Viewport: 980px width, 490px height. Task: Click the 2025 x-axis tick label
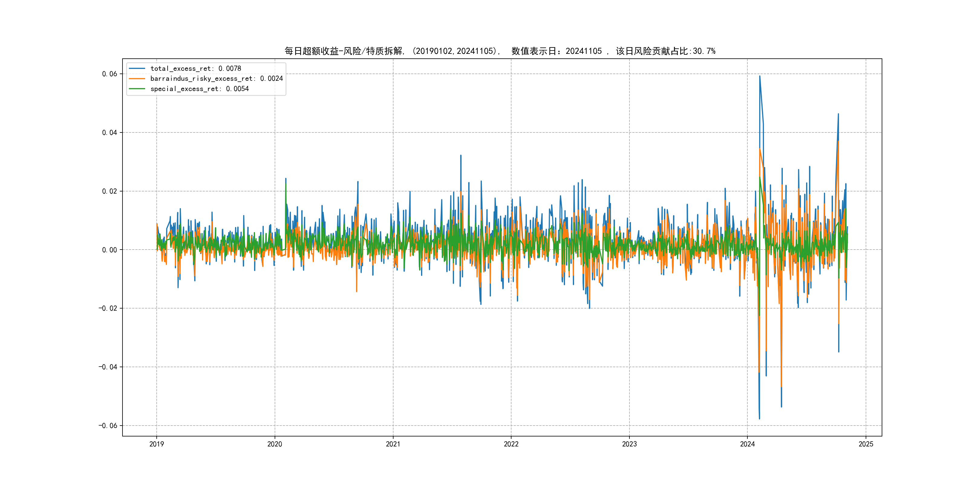[x=866, y=444]
